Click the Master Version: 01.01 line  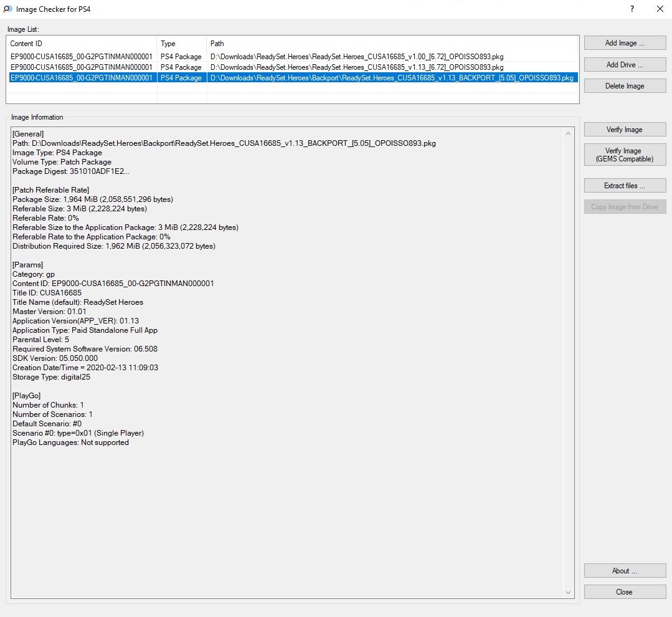point(49,312)
